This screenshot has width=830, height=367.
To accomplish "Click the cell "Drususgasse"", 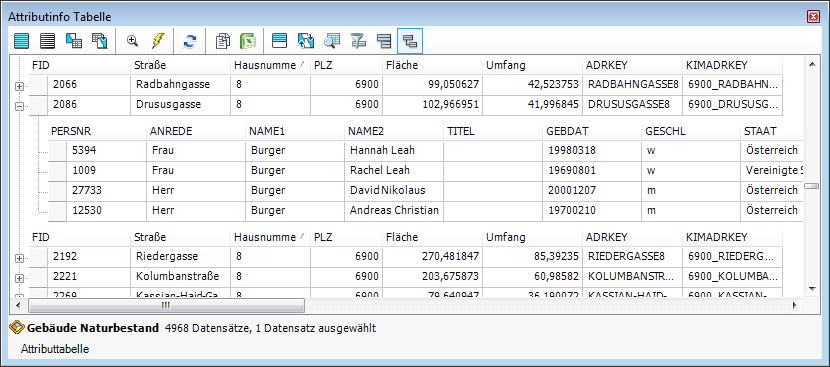I will click(x=181, y=105).
